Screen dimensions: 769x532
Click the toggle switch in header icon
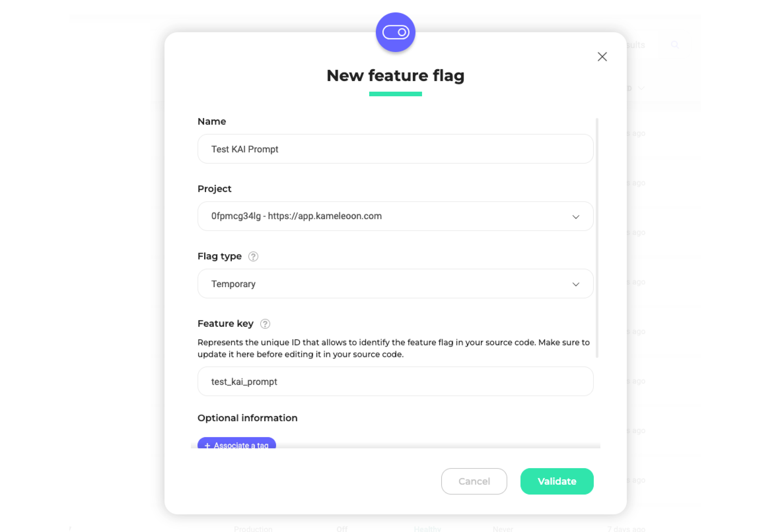coord(396,32)
